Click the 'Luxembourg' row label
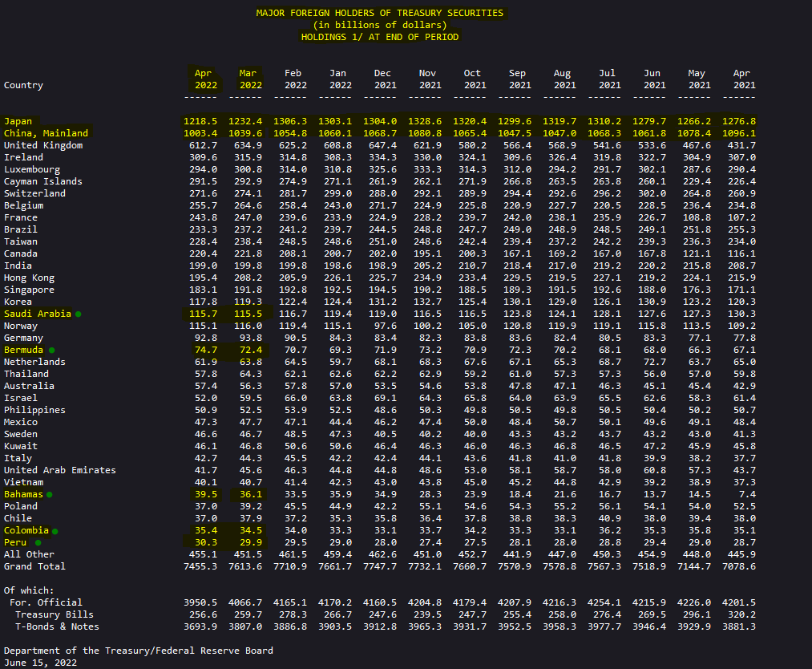812x669 pixels. [32, 169]
